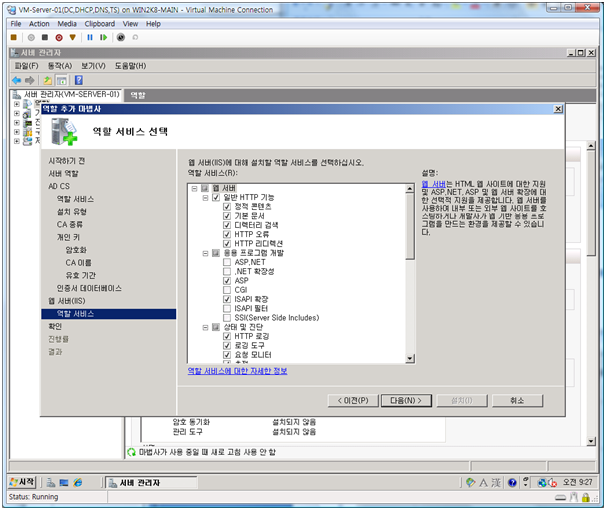Image resolution: width=606 pixels, height=510 pixels.
Task: Click the role services list scrollbar thumb
Action: pyautogui.click(x=410, y=226)
